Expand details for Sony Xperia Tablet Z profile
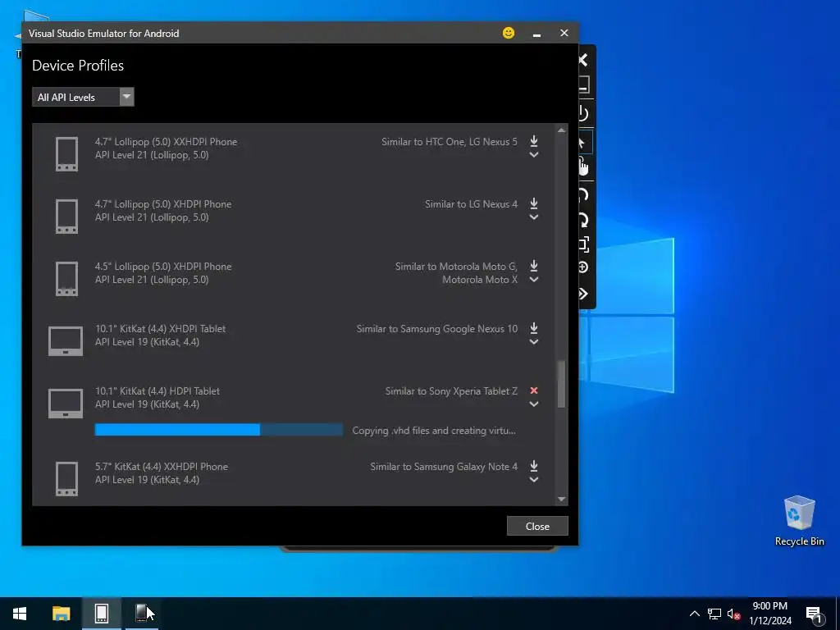The image size is (840, 630). click(533, 404)
